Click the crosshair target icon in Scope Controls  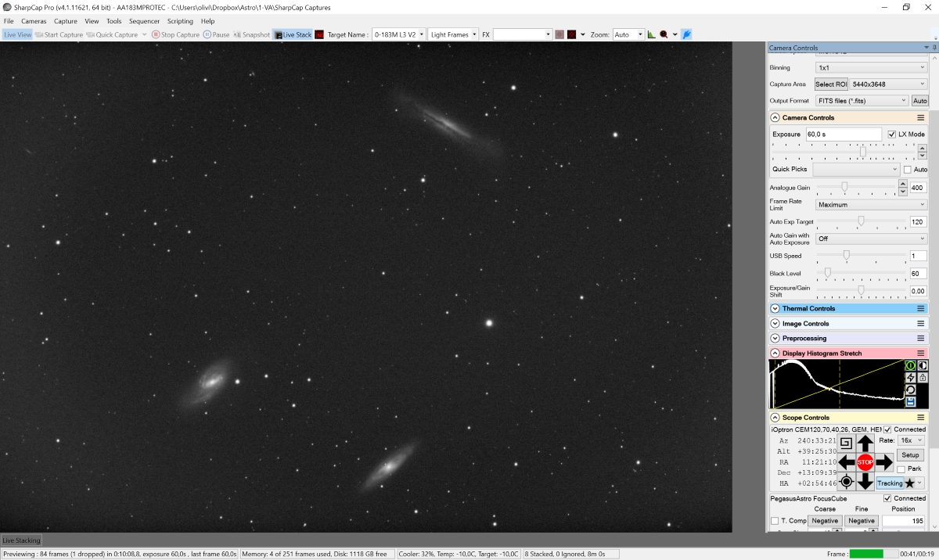(x=846, y=482)
